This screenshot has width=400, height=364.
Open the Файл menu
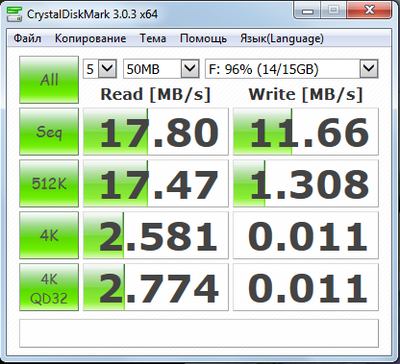(27, 39)
